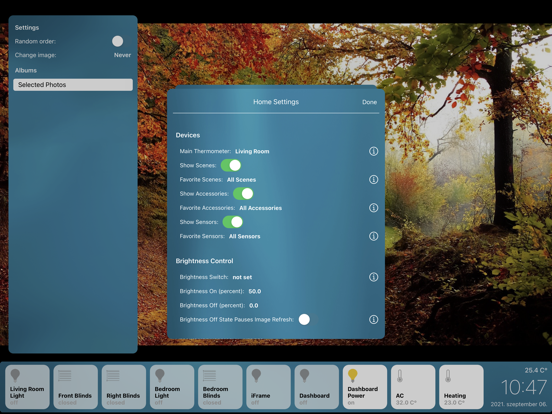Click the Albums heading in Settings panel
The width and height of the screenshot is (552, 414).
coord(26,70)
